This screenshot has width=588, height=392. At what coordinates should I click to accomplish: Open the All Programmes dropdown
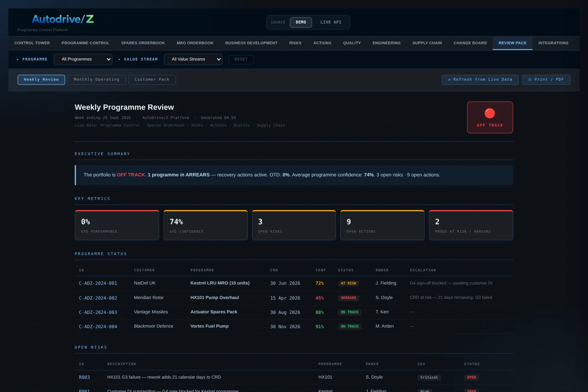click(x=83, y=59)
